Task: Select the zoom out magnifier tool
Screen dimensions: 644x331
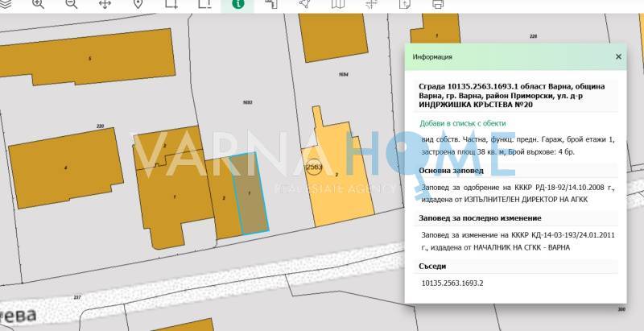Action: tap(71, 4)
